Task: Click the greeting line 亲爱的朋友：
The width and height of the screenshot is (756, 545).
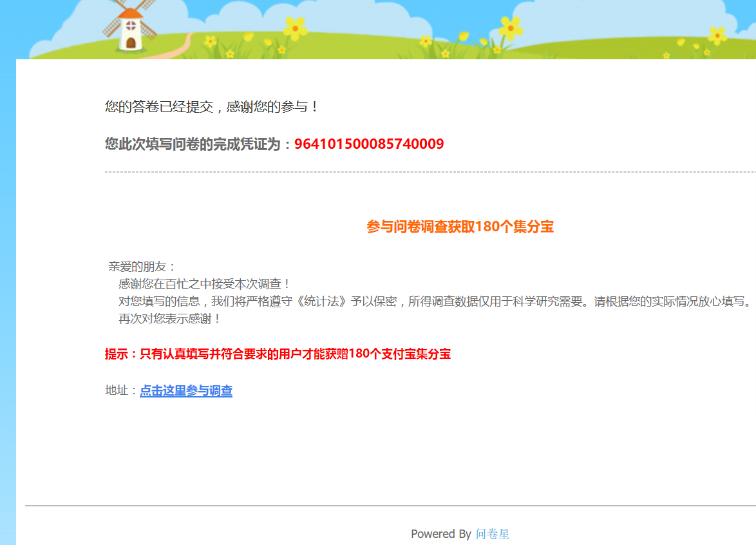Action: pos(142,267)
